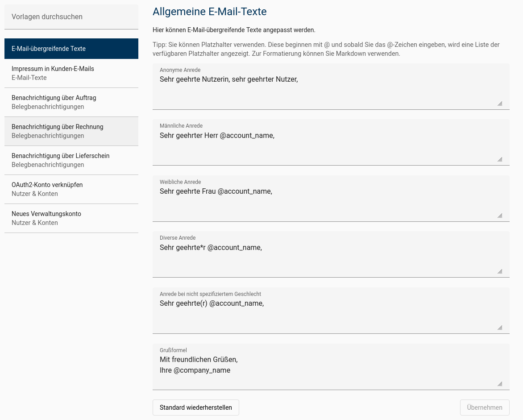Grab resize handle of Grußformel field
This screenshot has width=523, height=420.
click(x=500, y=384)
